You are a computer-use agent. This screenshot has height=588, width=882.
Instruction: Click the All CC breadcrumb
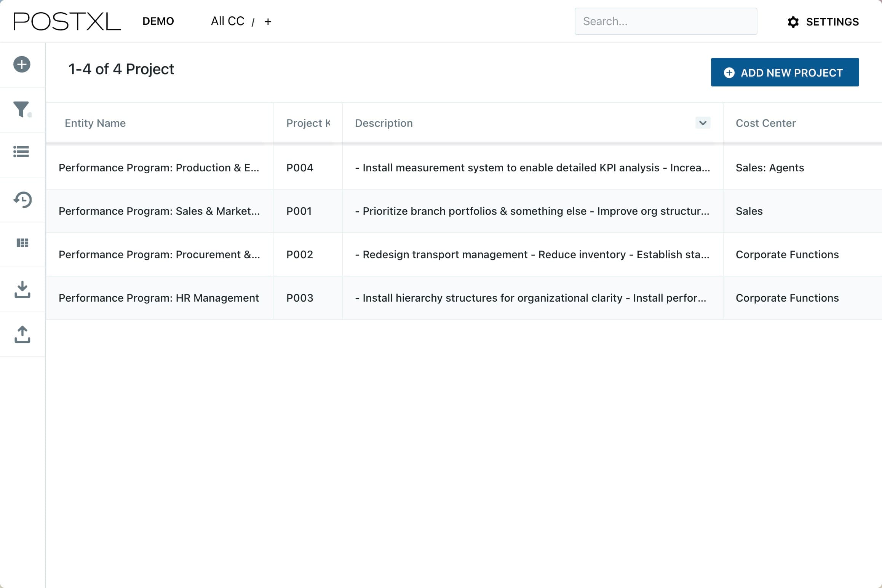click(x=227, y=21)
